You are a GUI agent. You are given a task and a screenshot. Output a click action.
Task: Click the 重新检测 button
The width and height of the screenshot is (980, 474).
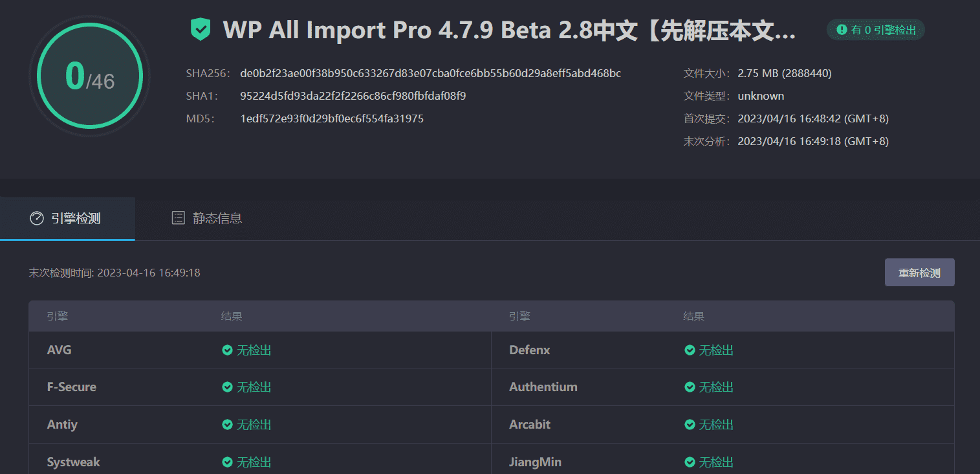(919, 273)
